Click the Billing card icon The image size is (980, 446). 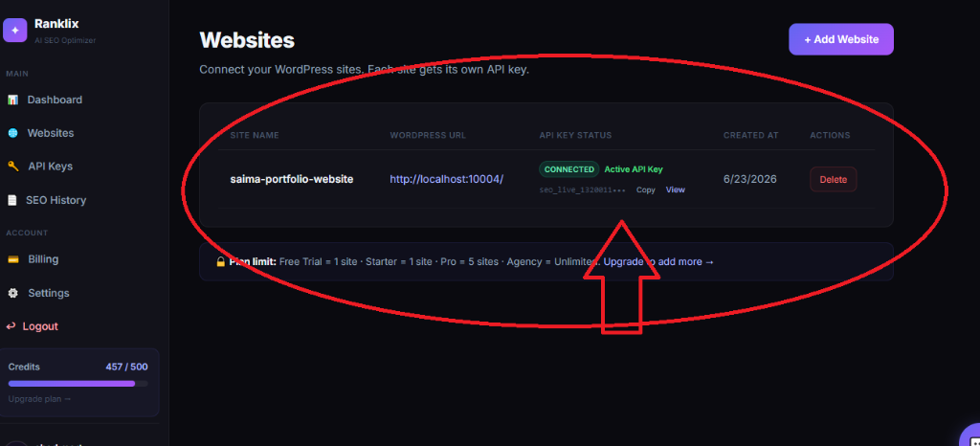click(12, 259)
